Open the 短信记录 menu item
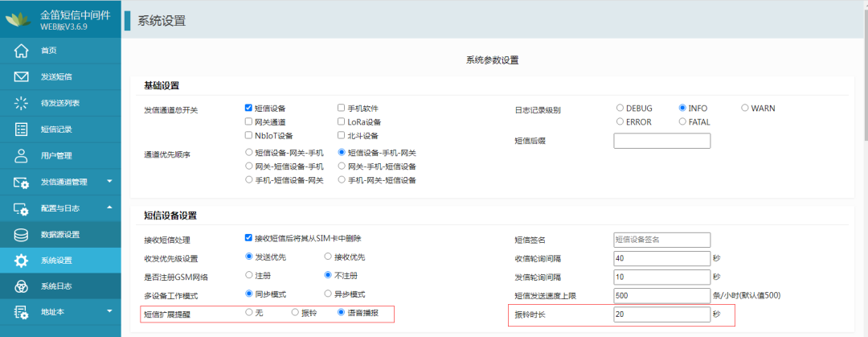868x337 pixels. pyautogui.click(x=56, y=129)
